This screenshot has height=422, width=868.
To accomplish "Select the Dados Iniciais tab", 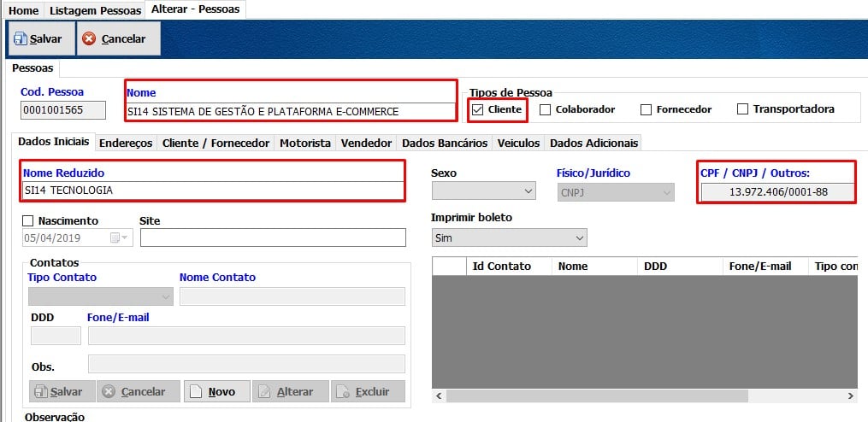I will pos(54,141).
